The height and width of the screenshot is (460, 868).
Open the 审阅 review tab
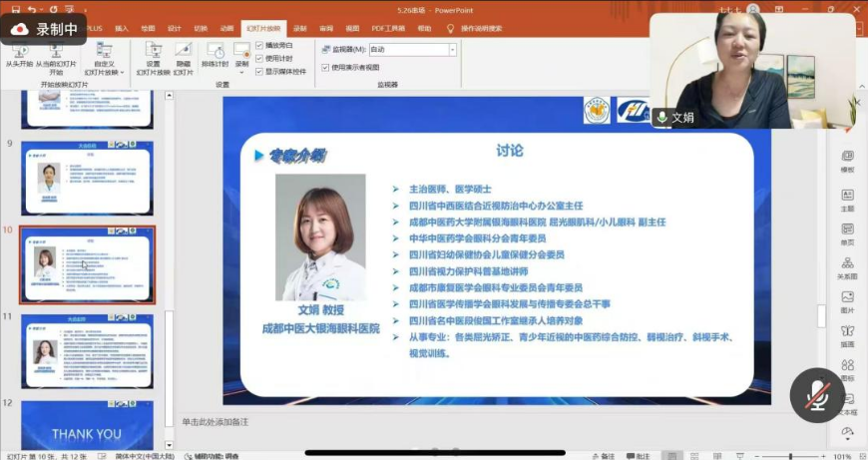click(x=326, y=28)
